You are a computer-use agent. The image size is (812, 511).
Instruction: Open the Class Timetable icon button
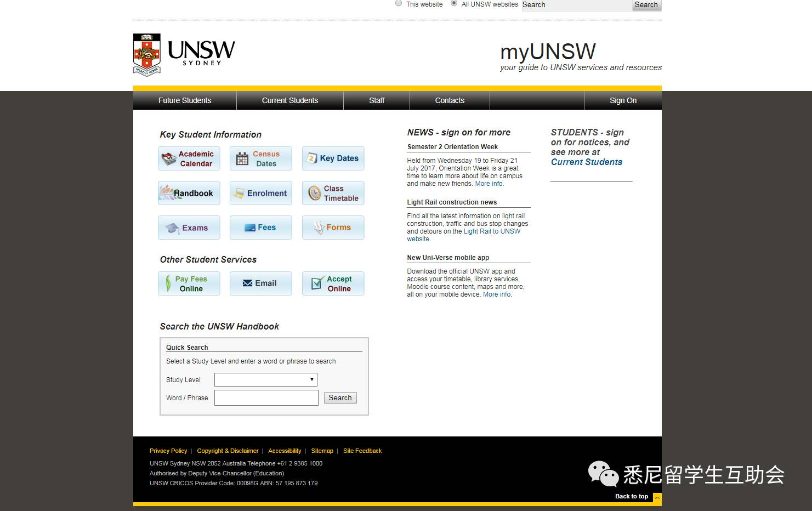click(333, 193)
